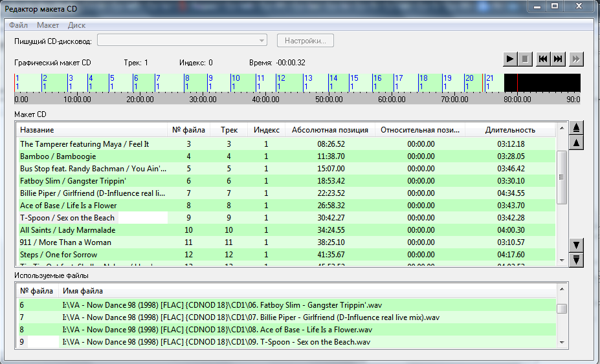Open the Диск menu
The image size is (600, 364).
76,25
